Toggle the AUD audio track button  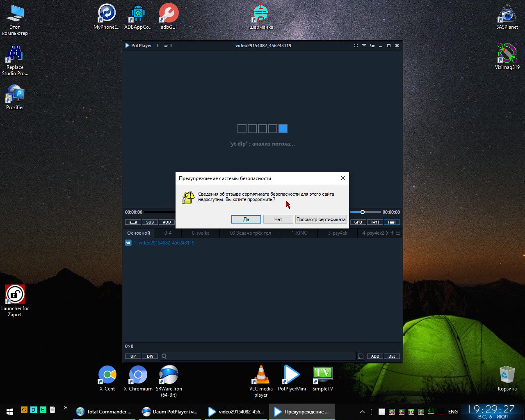coord(167,222)
